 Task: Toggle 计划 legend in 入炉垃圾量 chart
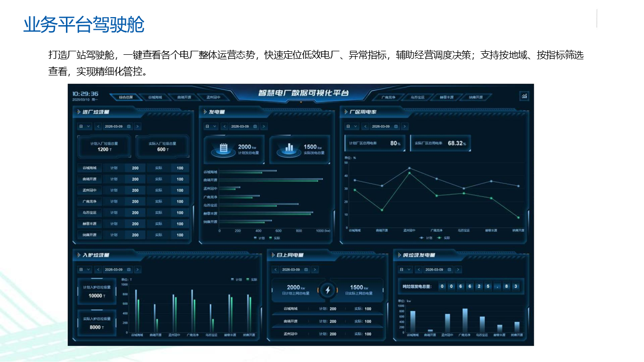coord(236,279)
